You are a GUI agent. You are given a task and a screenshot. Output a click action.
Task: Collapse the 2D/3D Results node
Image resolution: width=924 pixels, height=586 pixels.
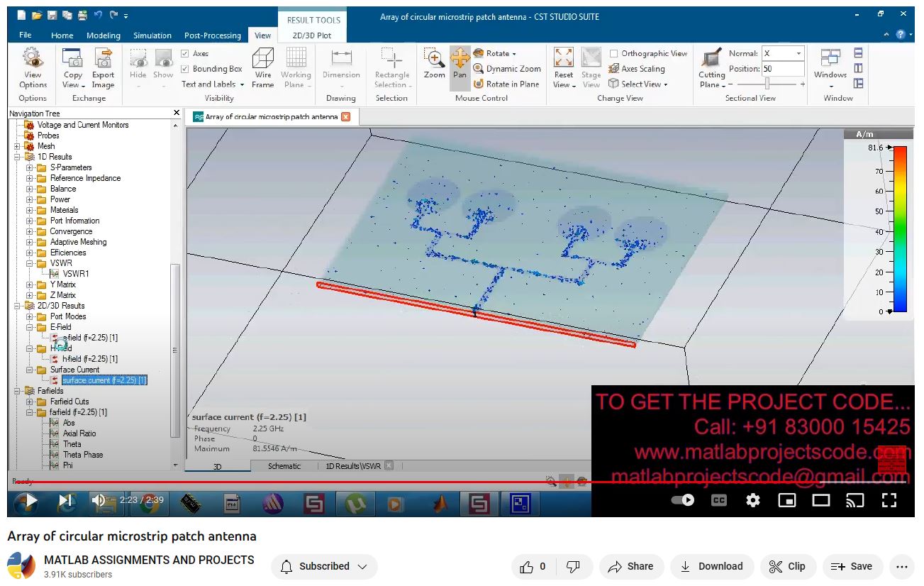17,306
